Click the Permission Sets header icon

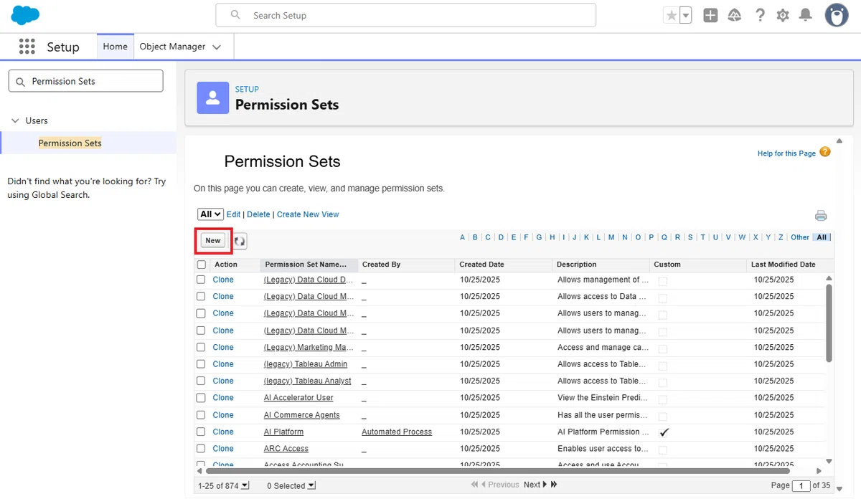click(212, 98)
